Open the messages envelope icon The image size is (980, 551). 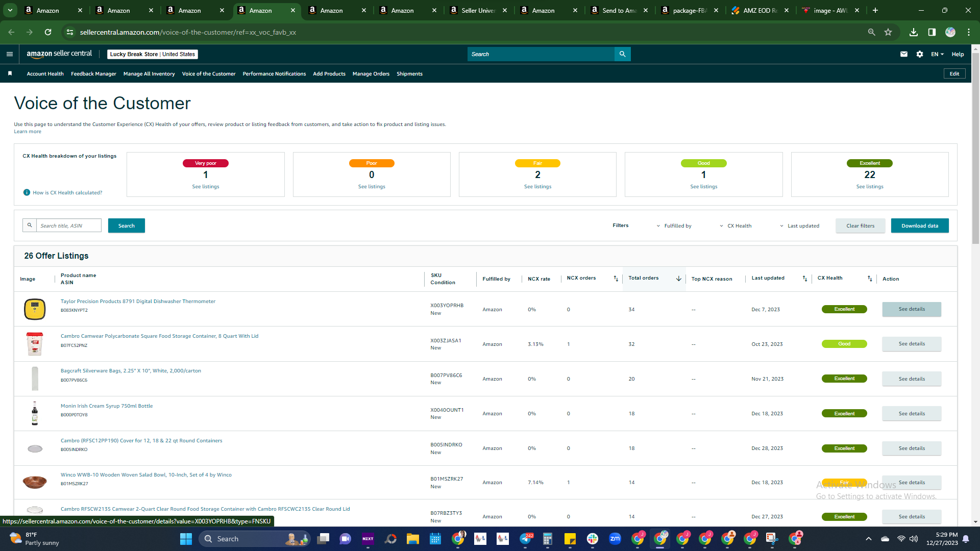click(x=904, y=54)
